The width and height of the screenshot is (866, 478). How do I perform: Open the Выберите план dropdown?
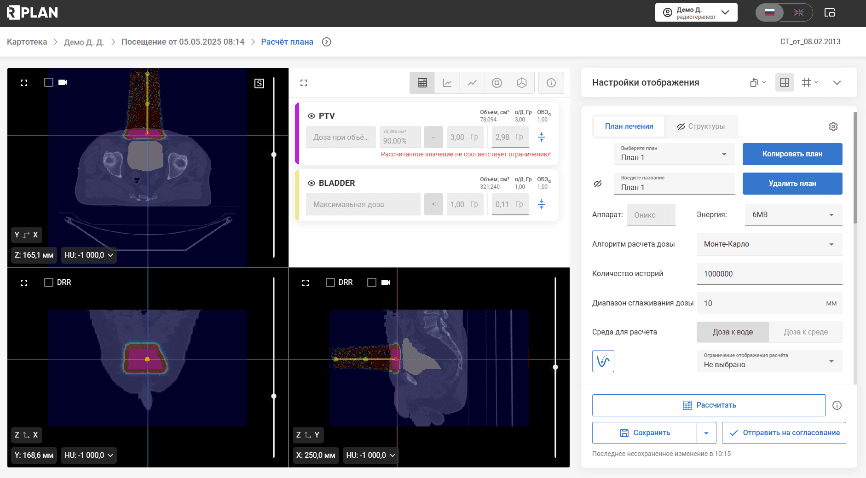tap(674, 154)
